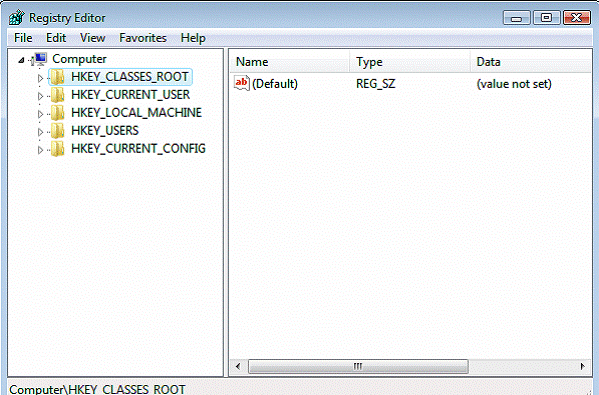599x395 pixels.
Task: Expand the HKEY_LOCAL_MACHINE key
Action: click(40, 114)
